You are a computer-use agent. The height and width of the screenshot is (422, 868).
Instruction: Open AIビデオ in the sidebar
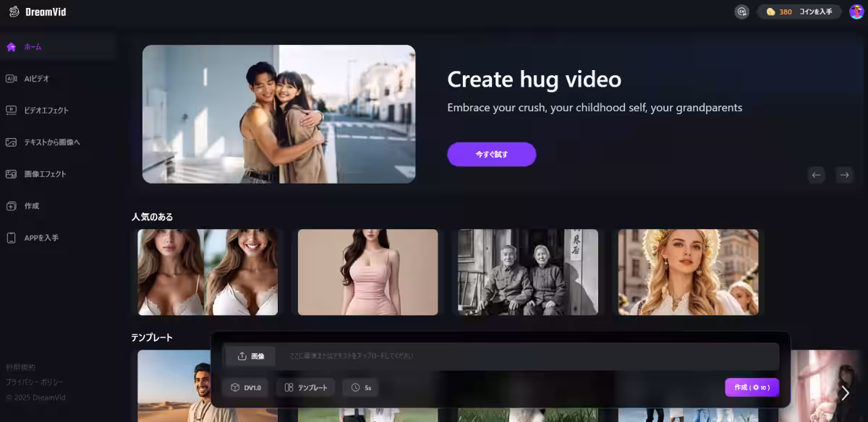pyautogui.click(x=36, y=79)
